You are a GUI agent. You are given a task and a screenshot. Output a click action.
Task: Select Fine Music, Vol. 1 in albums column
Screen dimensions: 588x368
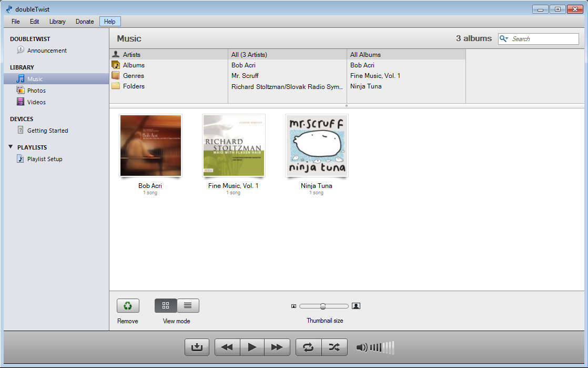(406, 75)
